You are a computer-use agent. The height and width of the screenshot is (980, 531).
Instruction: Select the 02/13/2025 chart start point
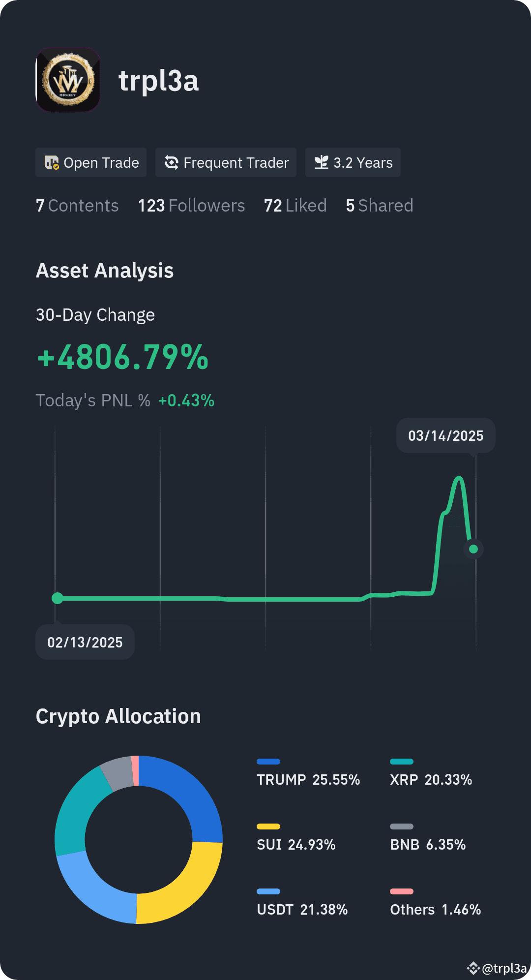(x=58, y=598)
